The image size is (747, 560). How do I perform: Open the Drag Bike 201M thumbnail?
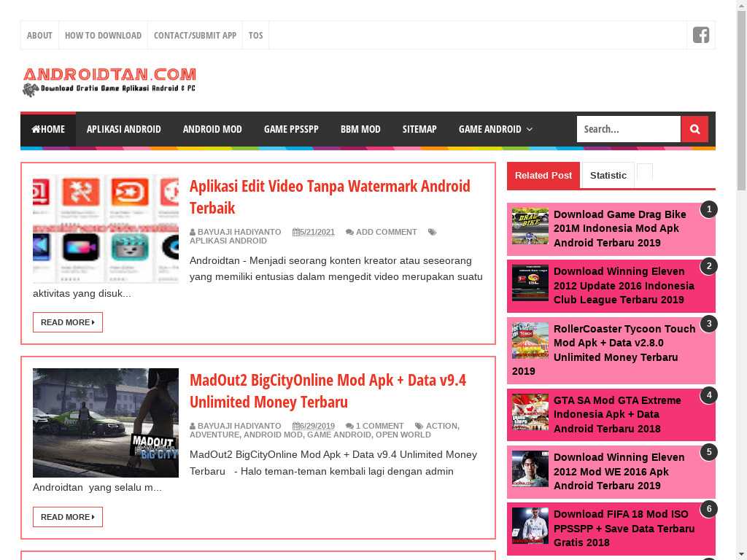pyautogui.click(x=530, y=226)
